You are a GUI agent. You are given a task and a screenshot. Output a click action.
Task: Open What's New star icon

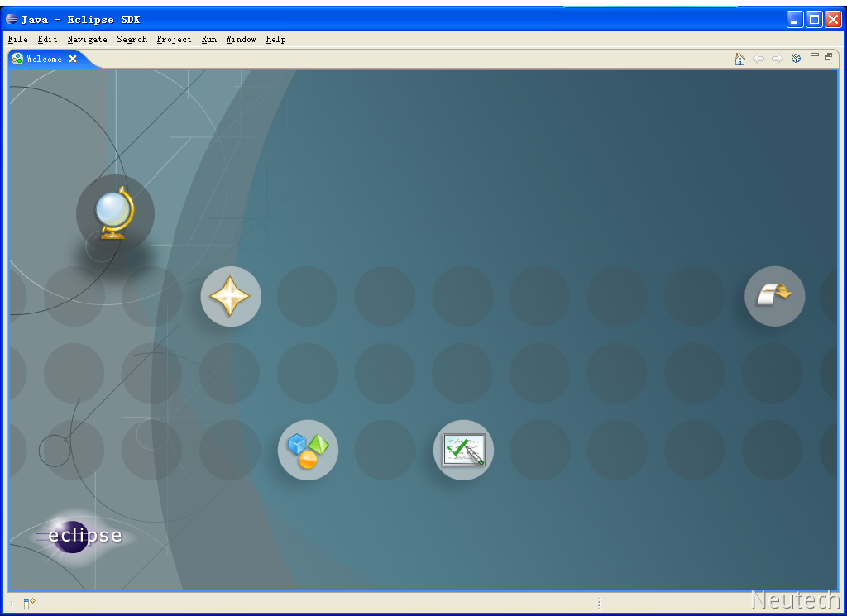(x=231, y=296)
